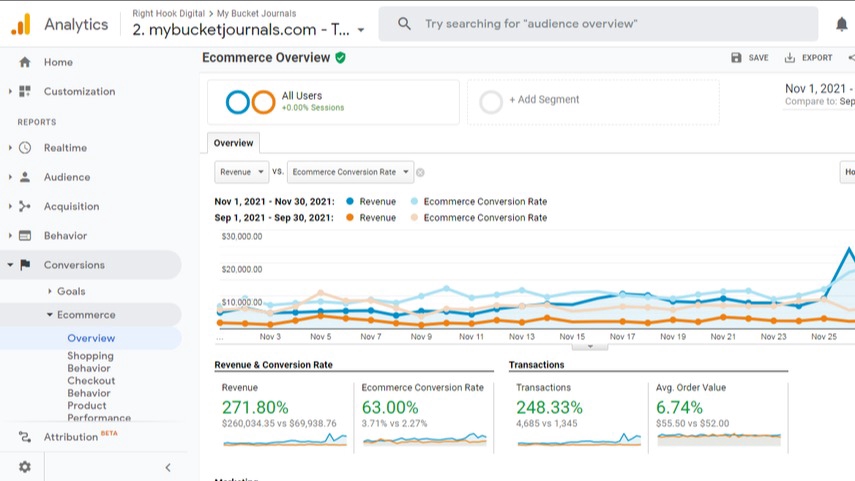The image size is (855, 481).
Task: Open Attribution beta section
Action: [71, 437]
